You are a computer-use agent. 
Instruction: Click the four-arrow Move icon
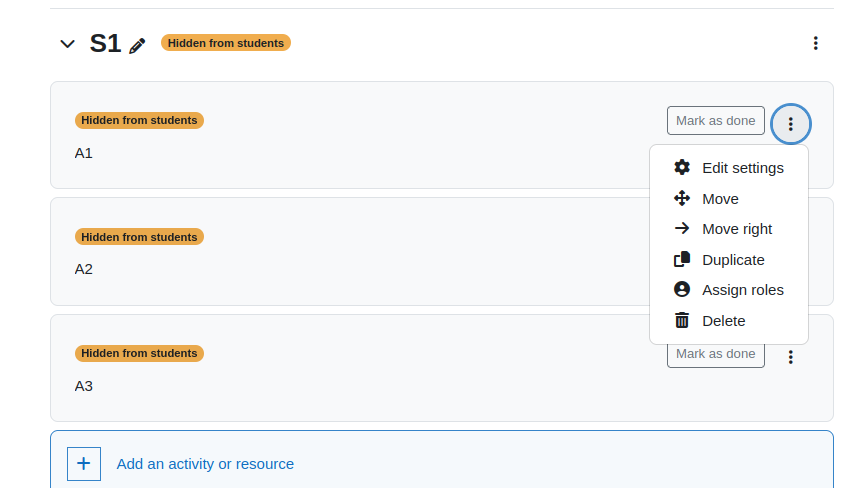682,198
